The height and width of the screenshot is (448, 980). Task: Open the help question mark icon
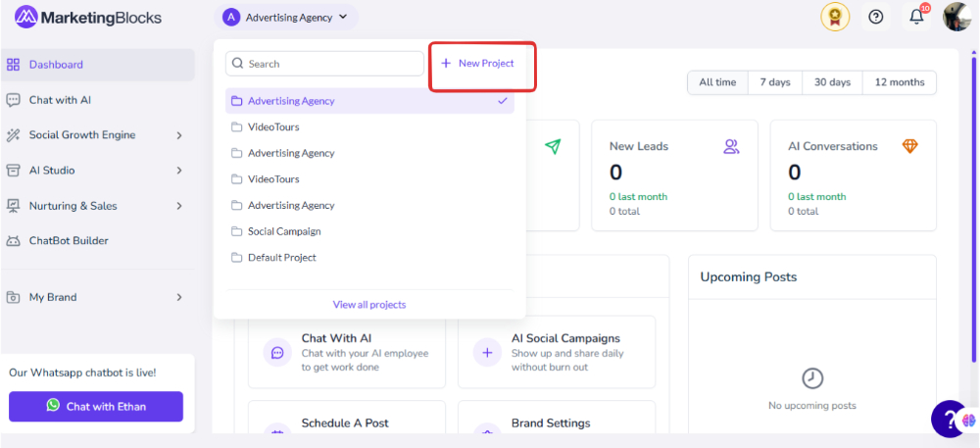(876, 17)
